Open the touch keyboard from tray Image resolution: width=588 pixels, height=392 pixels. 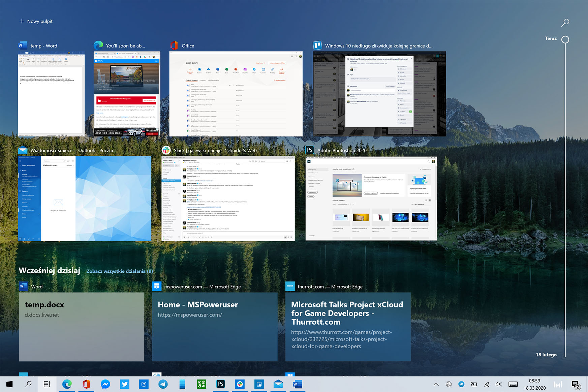513,384
